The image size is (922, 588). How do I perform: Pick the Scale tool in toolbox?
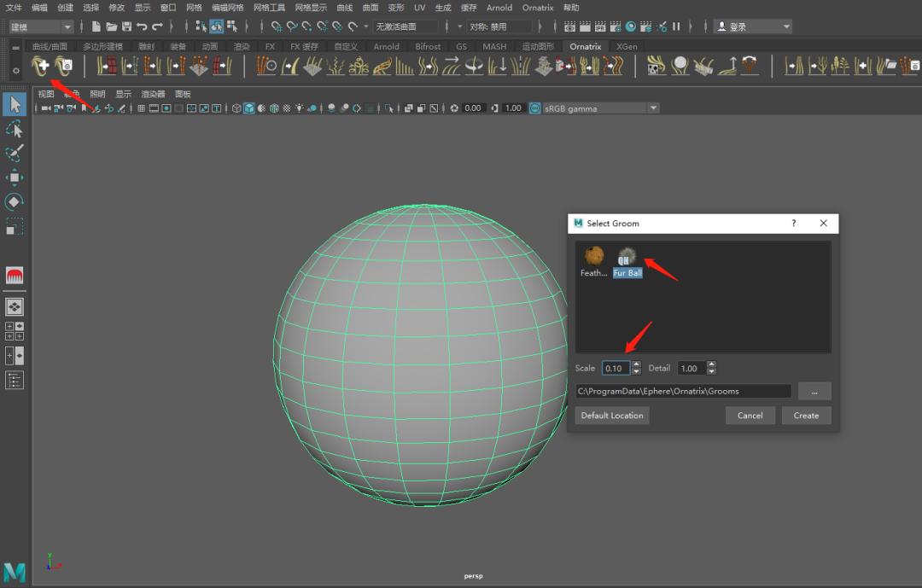click(15, 226)
